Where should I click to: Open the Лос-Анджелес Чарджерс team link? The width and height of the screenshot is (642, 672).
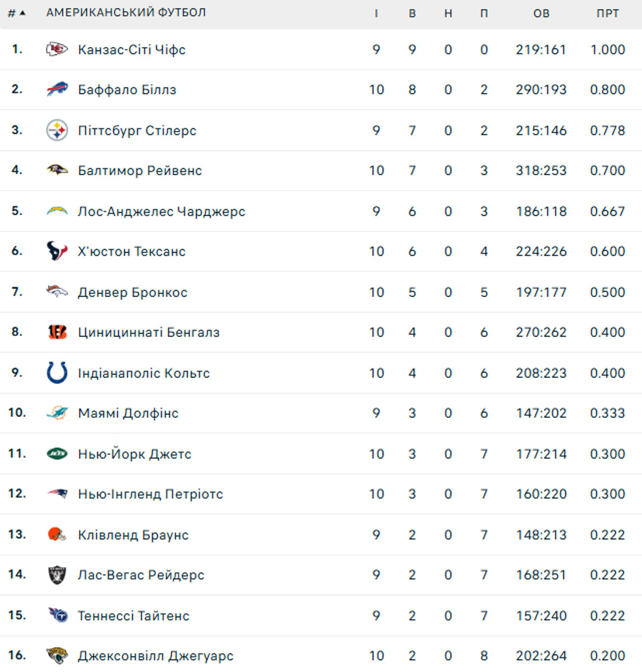(x=161, y=211)
